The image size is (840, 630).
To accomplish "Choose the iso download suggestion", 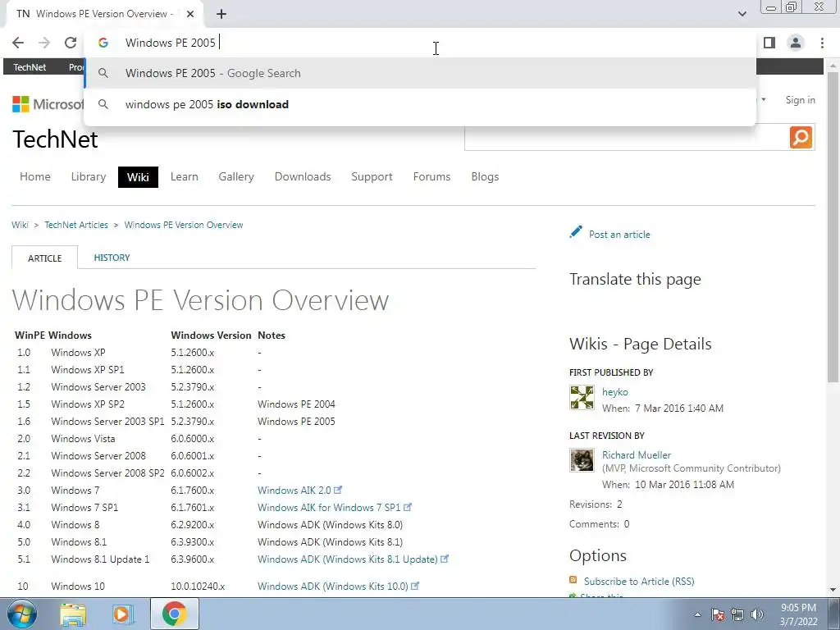I will (x=420, y=104).
